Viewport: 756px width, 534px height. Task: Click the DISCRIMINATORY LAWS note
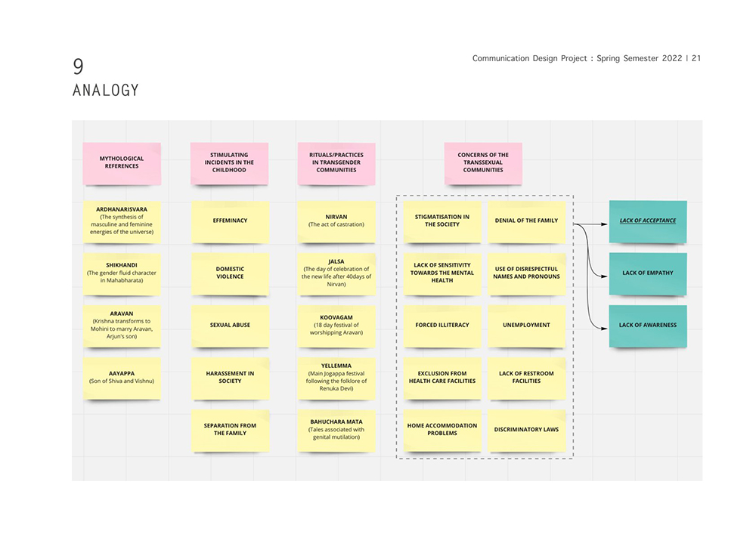tap(526, 430)
